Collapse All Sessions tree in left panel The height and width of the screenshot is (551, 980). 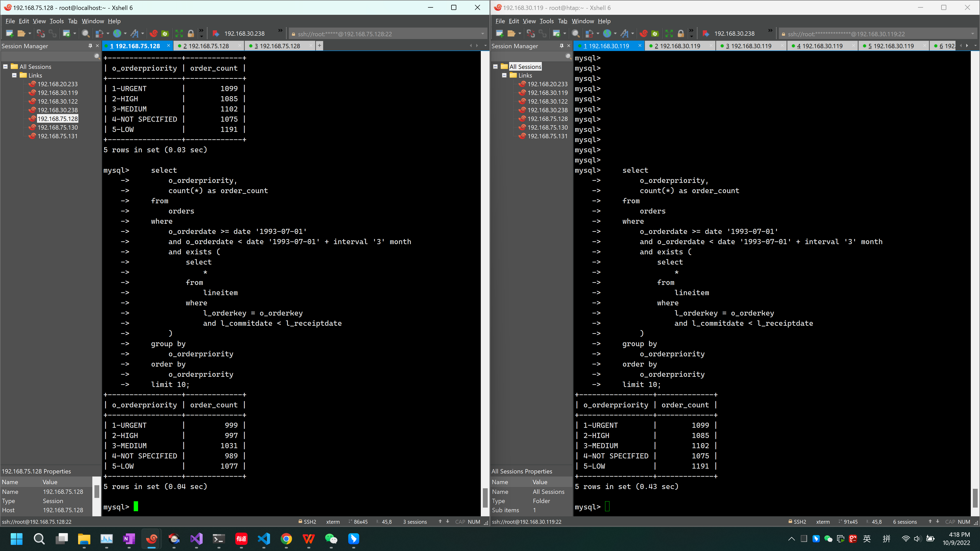click(5, 67)
